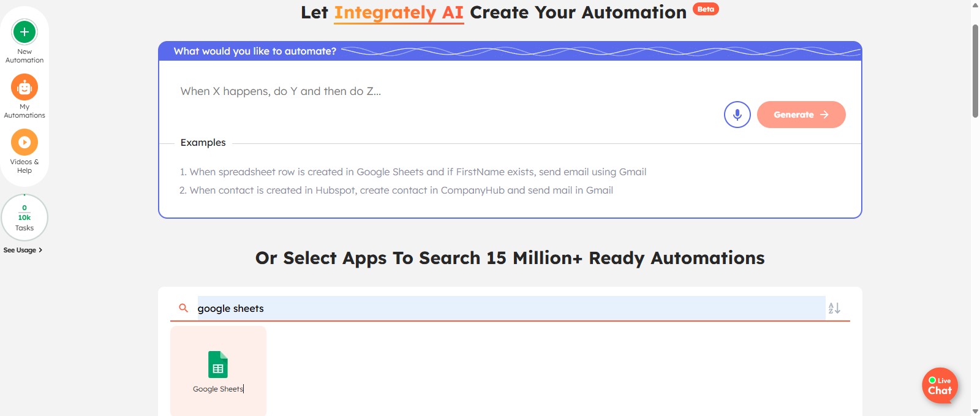This screenshot has width=980, height=416.
Task: Expand See Usage details
Action: (x=23, y=250)
